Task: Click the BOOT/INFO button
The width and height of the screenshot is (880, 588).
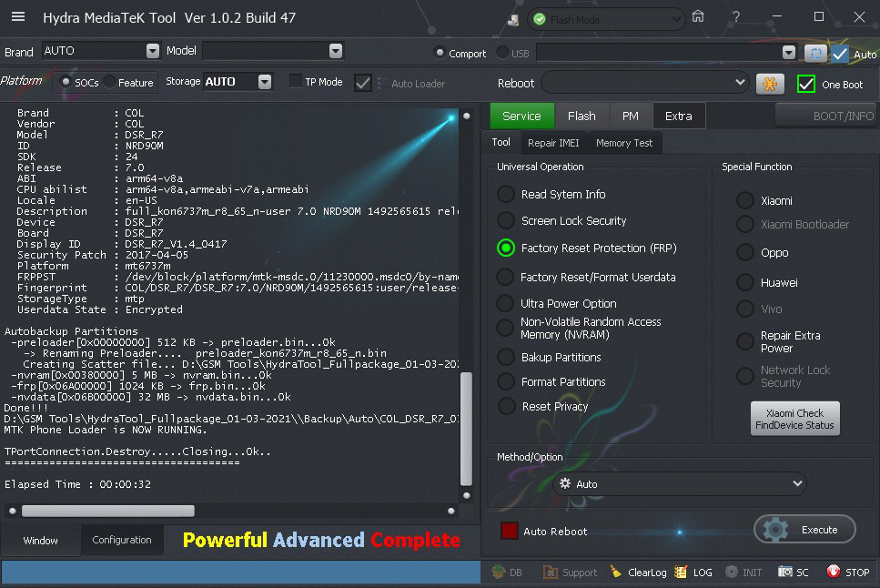Action: (x=826, y=116)
